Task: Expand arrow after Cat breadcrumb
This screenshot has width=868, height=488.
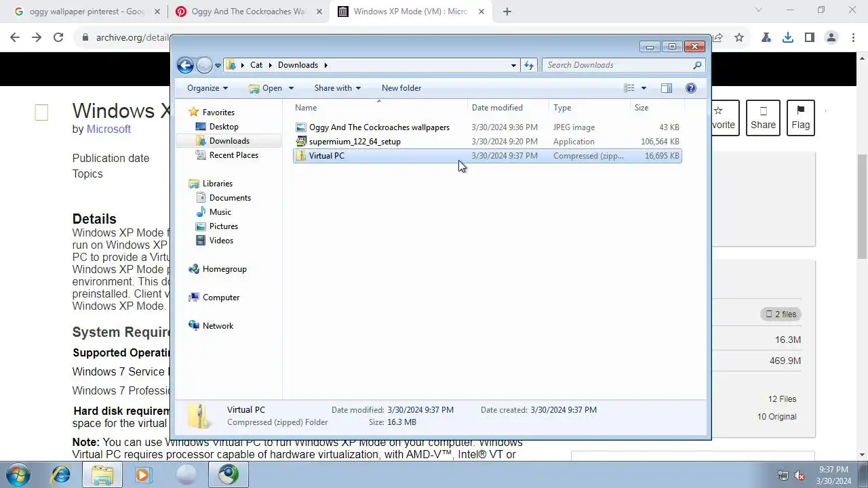Action: (270, 65)
